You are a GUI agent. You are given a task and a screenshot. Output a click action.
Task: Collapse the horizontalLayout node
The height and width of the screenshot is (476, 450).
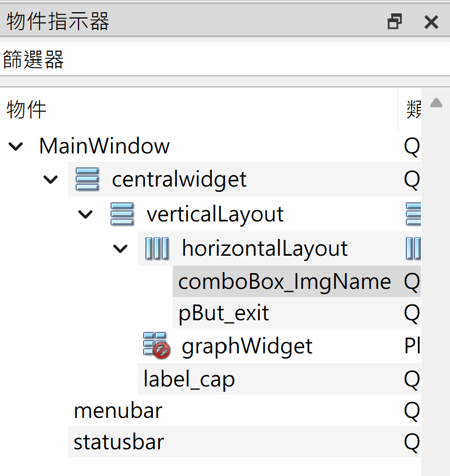[x=120, y=249]
